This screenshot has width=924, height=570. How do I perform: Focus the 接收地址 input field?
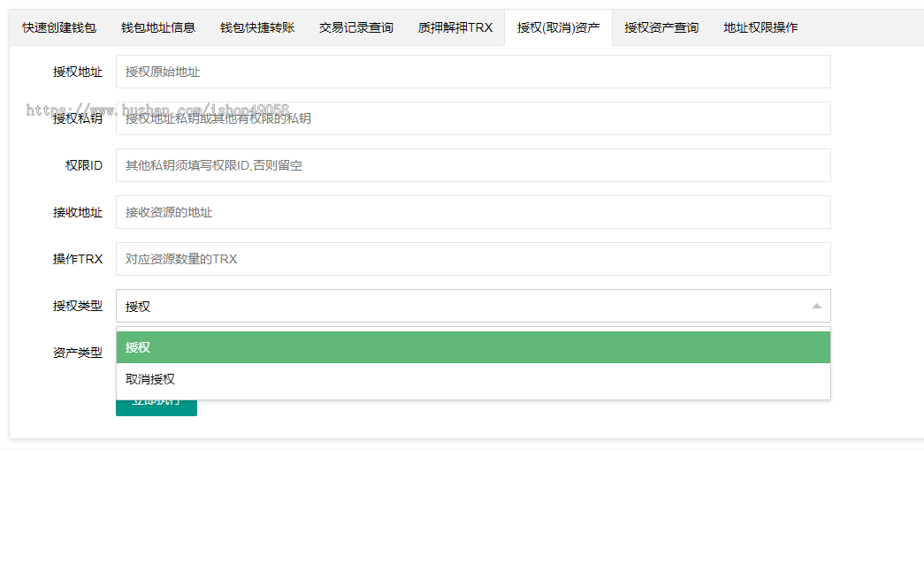click(473, 212)
